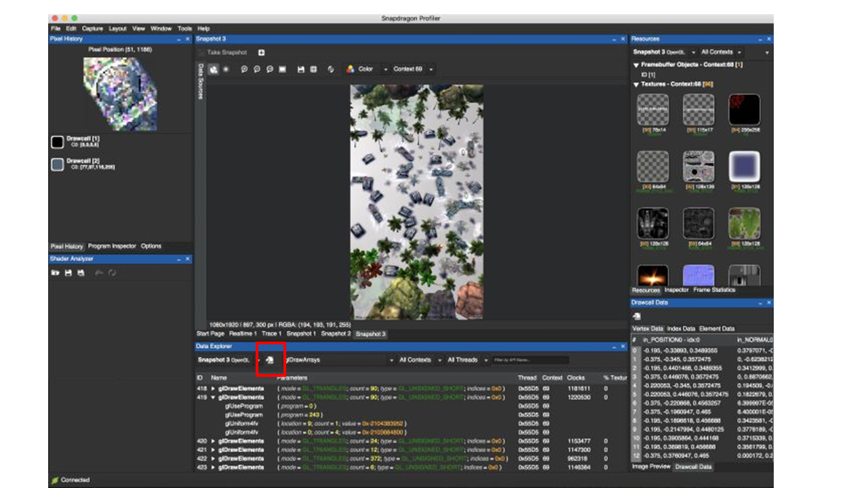Viewport: 868px width, 488px height.
Task: Click the save icon in the Snapshot toolbar
Action: pos(300,69)
